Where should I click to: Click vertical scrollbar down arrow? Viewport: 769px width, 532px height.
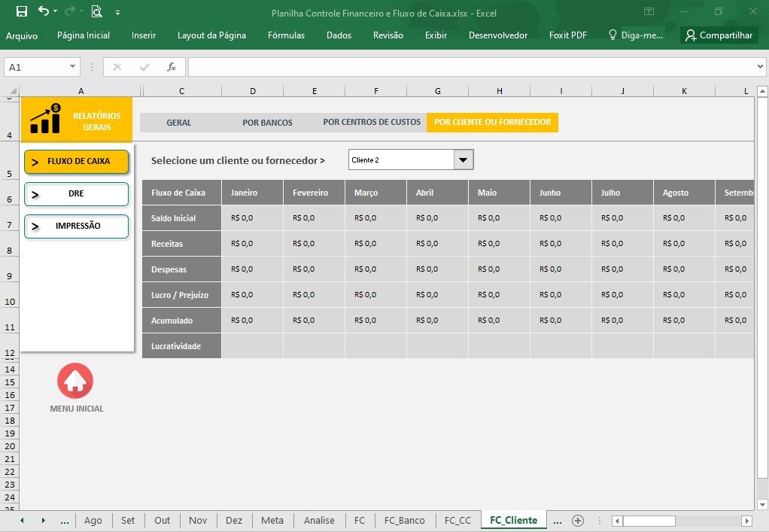(x=762, y=505)
